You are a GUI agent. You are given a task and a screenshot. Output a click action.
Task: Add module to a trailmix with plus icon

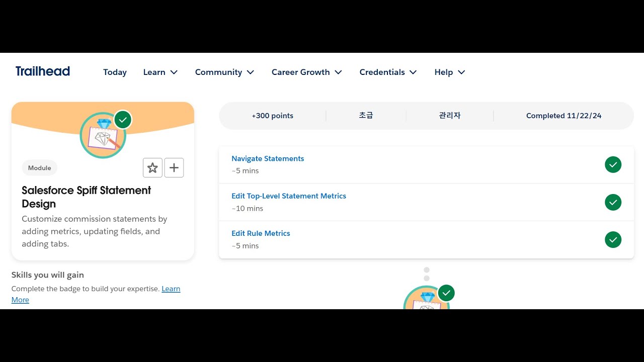174,168
